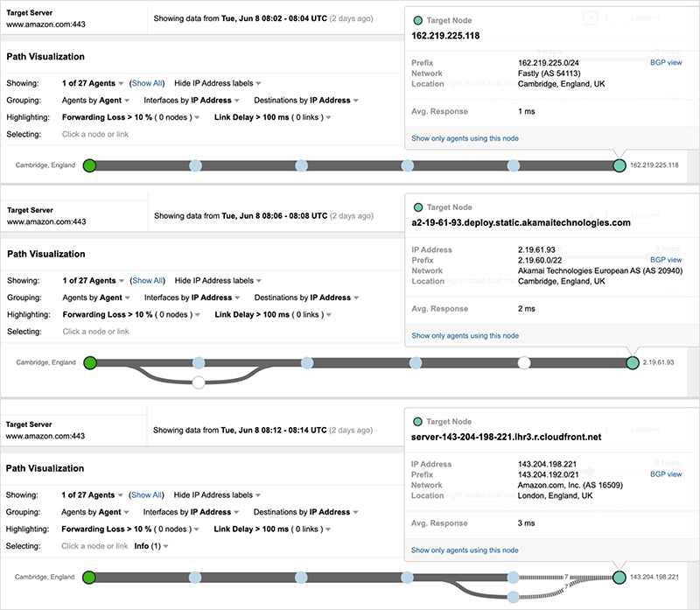The image size is (700, 610).
Task: Toggle Hide IP Address labels in 08:02 panel
Action: pos(216,84)
